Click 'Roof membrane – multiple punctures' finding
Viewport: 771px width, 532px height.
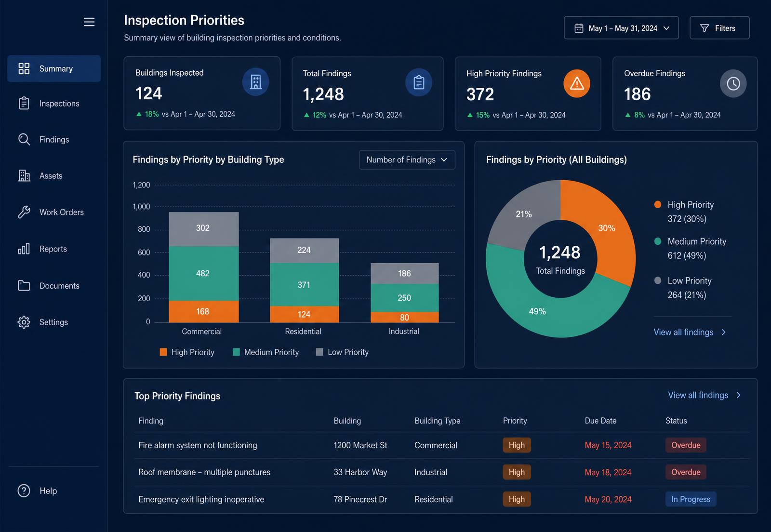click(204, 472)
